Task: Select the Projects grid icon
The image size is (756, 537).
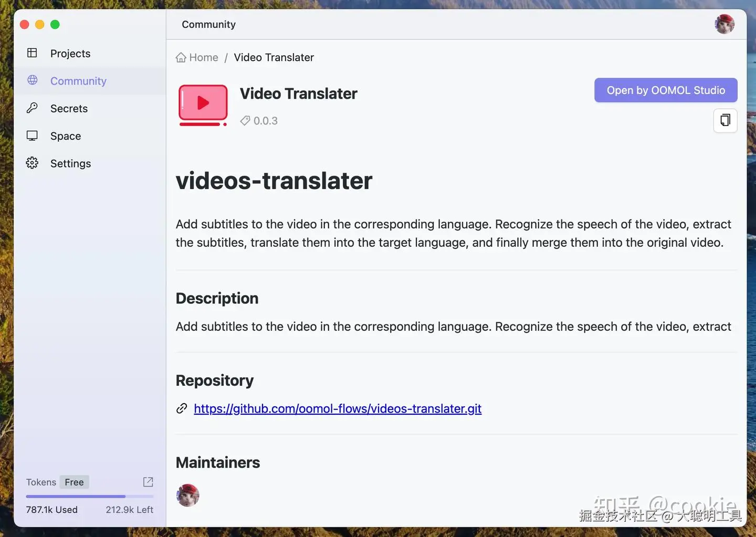Action: click(x=32, y=53)
